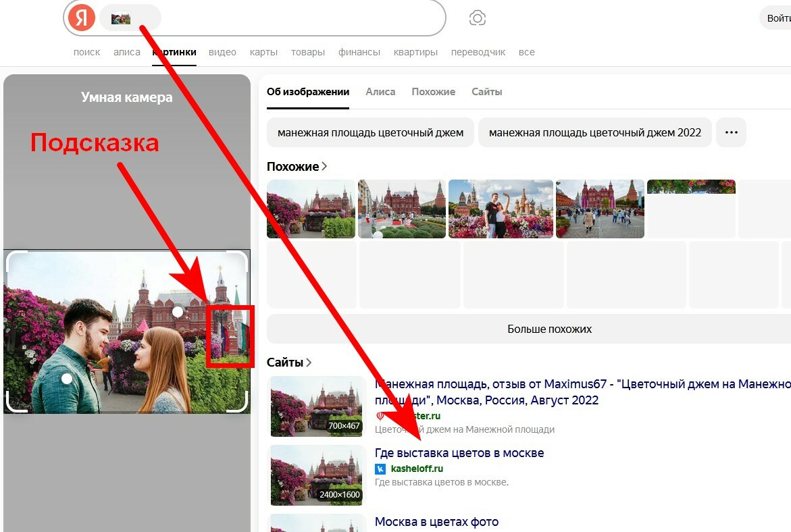This screenshot has width=791, height=532.
Task: Select the object marker dot on the man's shirt
Action: pos(67,378)
